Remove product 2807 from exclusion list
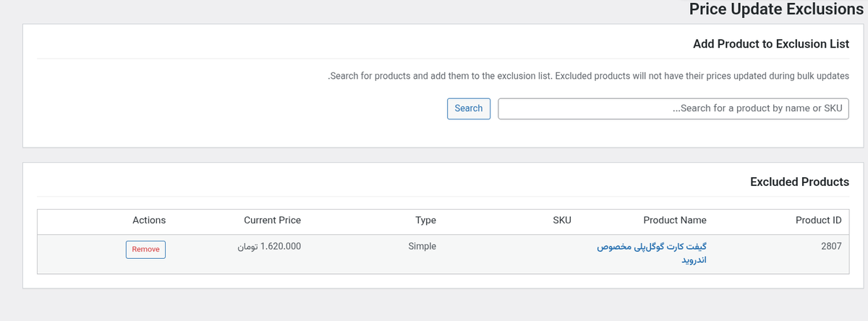The width and height of the screenshot is (868, 321). tap(145, 249)
